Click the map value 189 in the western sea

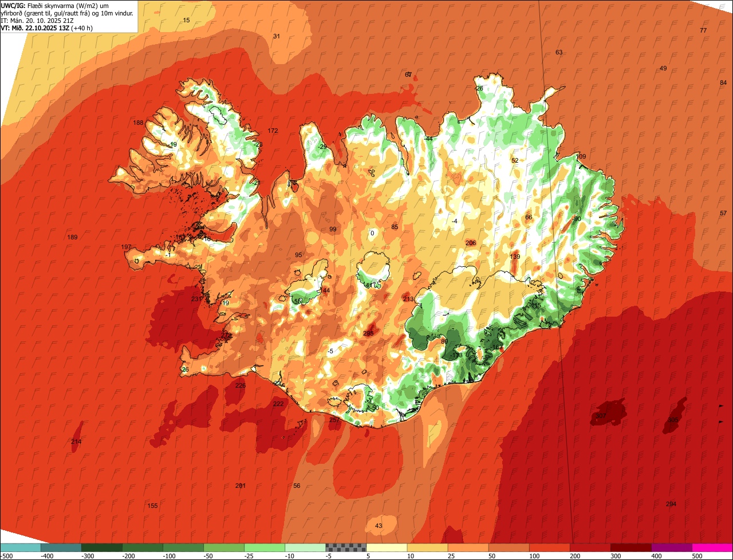click(x=72, y=237)
